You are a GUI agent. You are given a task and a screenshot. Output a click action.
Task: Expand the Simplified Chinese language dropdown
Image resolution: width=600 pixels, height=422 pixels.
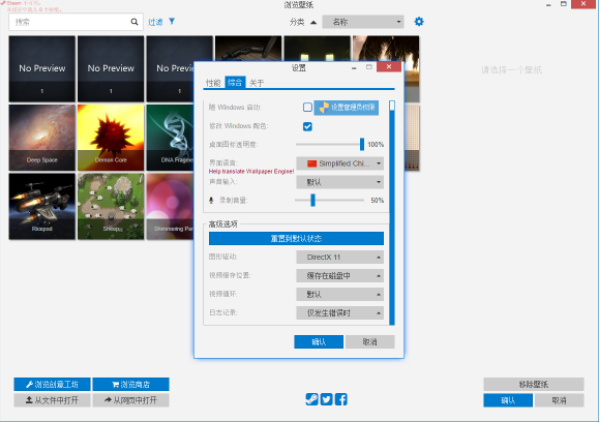340,163
